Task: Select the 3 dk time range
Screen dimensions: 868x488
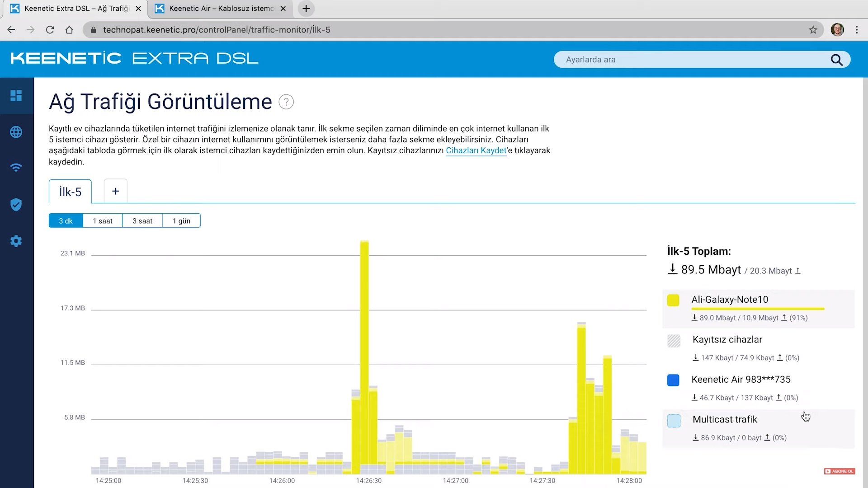Action: 66,221
